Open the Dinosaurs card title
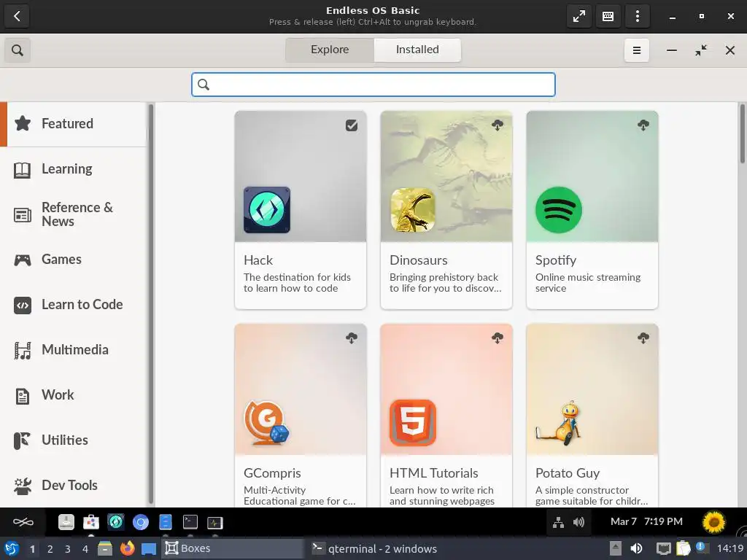 (418, 260)
